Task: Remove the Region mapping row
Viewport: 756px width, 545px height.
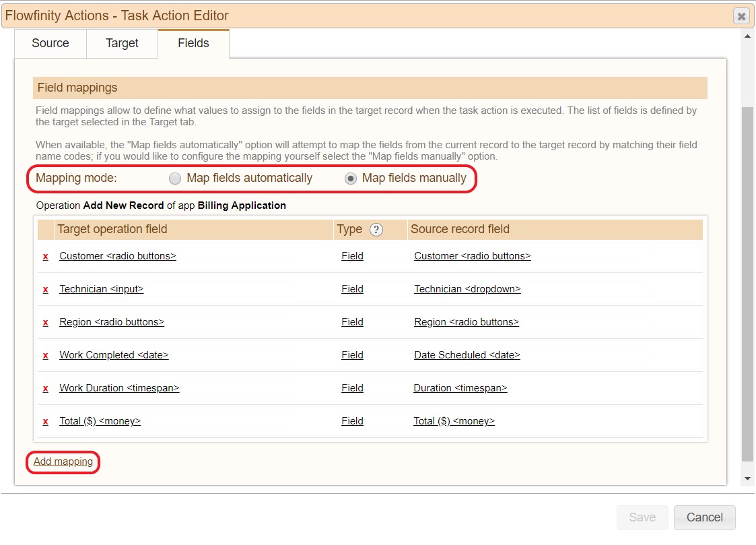Action: tap(46, 323)
